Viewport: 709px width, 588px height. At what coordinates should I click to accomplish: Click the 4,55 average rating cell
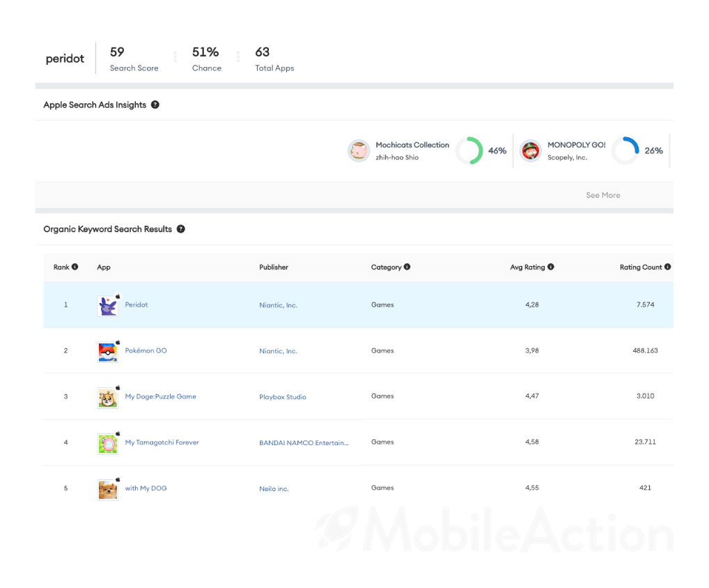(x=532, y=488)
